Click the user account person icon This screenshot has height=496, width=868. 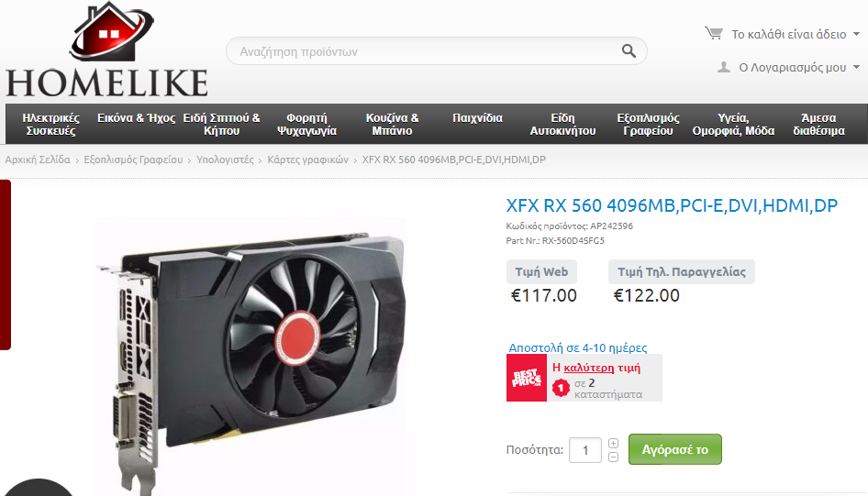724,67
